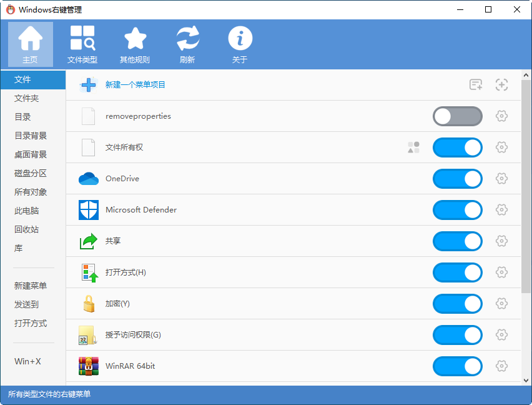Image resolution: width=532 pixels, height=405 pixels.
Task: Click the Microsoft Defender shield icon
Action: coord(89,210)
